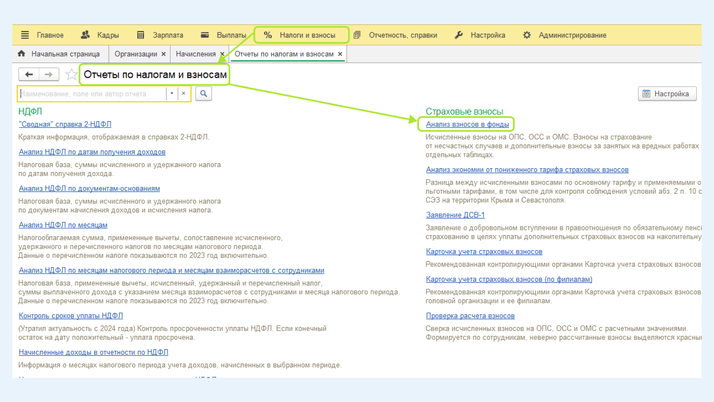Click the forward arrow navigation button
The image size is (714, 402).
[x=49, y=74]
